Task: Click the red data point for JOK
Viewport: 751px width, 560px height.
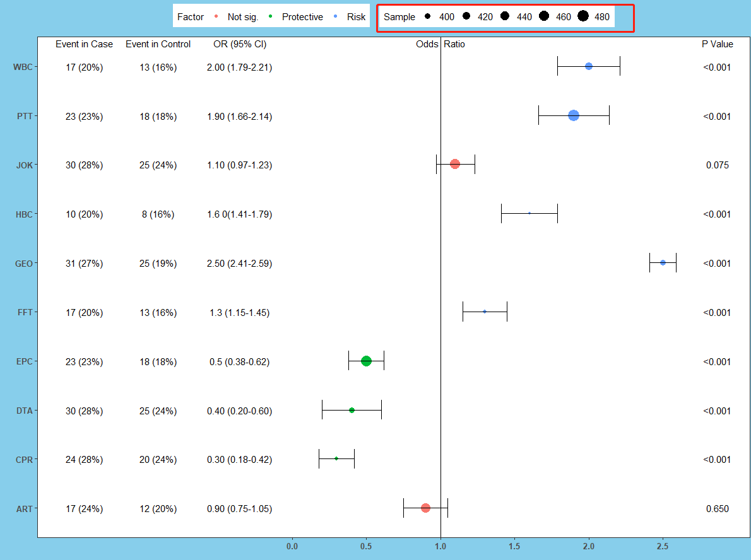Action: tap(455, 164)
